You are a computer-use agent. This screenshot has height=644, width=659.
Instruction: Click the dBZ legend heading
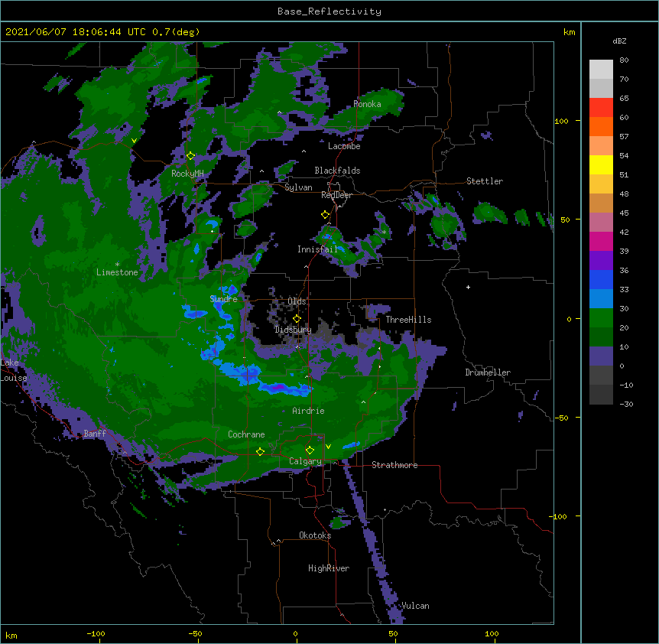point(619,41)
